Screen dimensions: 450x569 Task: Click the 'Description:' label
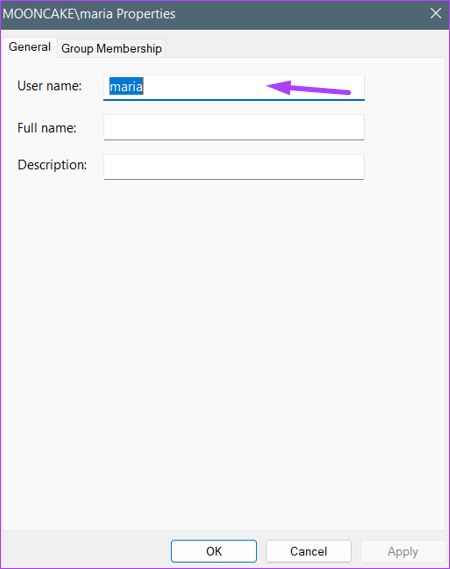coord(52,165)
